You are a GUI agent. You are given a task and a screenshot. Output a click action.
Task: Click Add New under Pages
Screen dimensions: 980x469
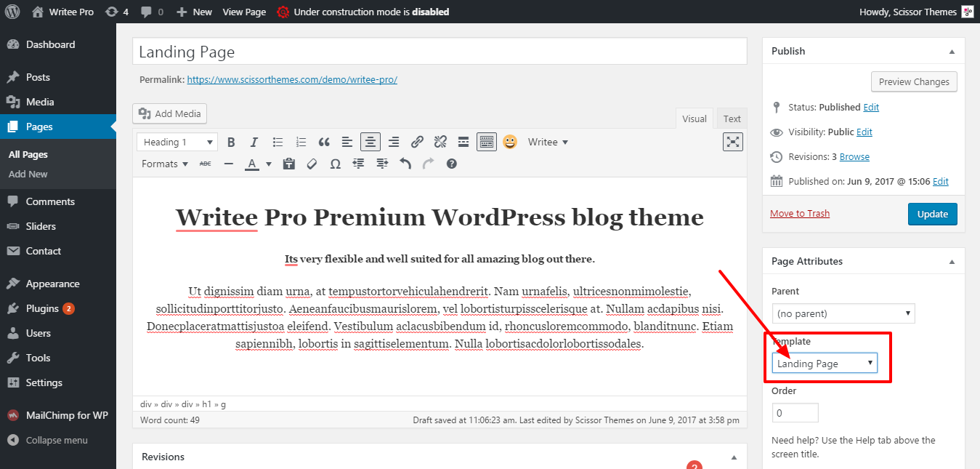click(x=28, y=174)
